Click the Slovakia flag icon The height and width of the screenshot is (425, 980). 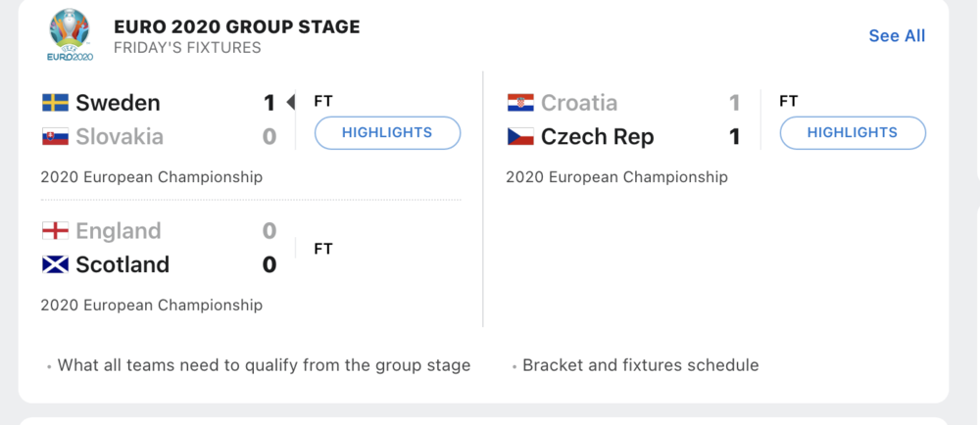click(x=54, y=137)
